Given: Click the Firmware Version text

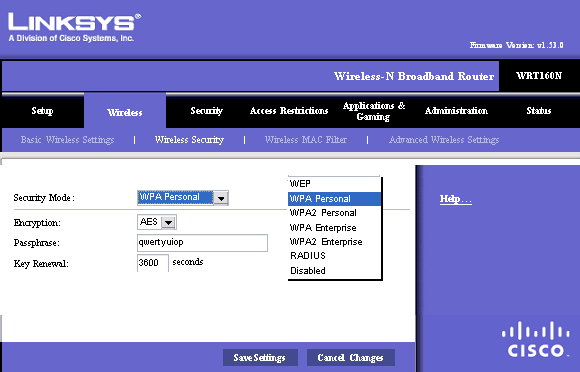Looking at the screenshot, I should point(516,45).
